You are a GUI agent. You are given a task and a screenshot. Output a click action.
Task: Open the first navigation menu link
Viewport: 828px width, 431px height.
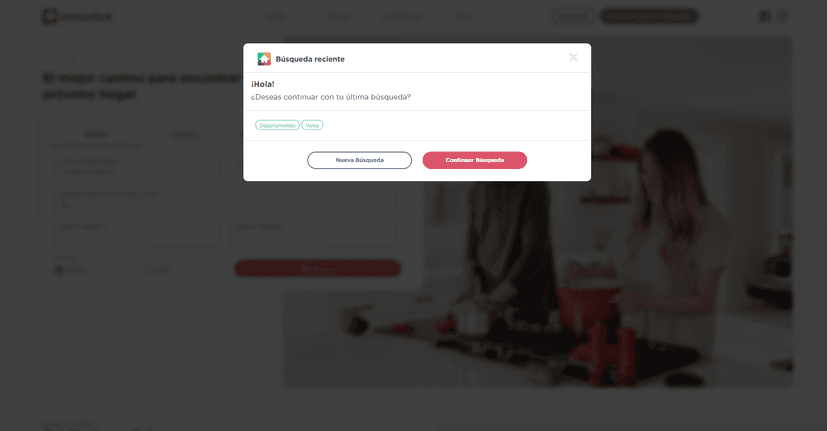tap(276, 17)
